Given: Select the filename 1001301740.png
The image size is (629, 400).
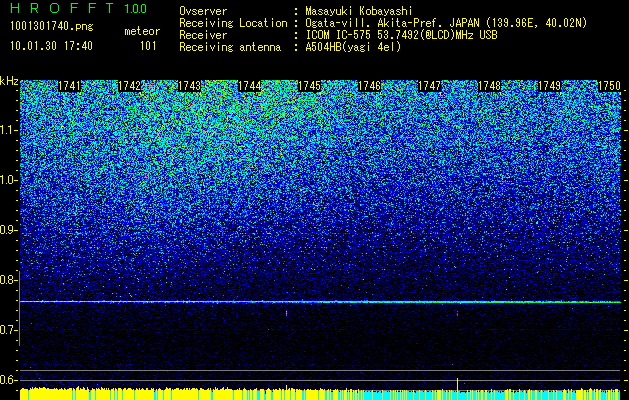Looking at the screenshot, I should pos(52,27).
